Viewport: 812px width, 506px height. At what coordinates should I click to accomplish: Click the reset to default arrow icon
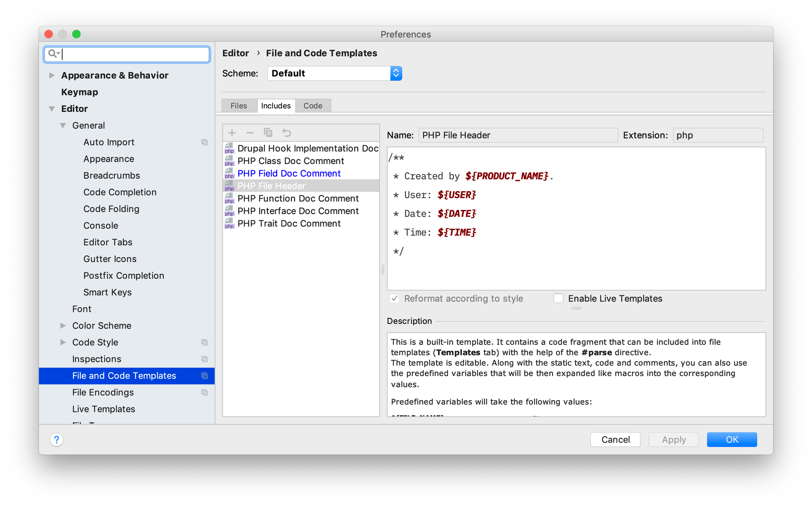(x=287, y=132)
